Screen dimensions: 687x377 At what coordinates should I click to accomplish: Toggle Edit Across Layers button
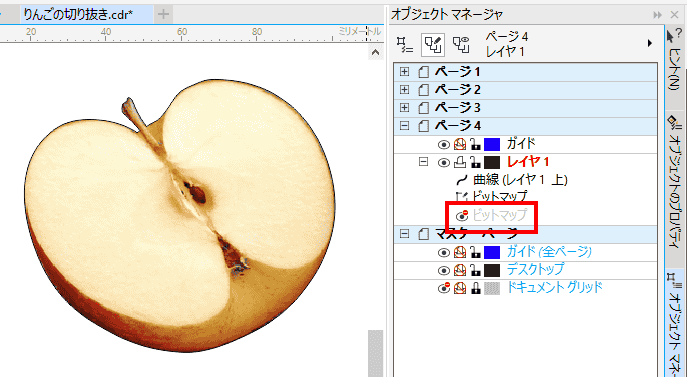coord(433,45)
